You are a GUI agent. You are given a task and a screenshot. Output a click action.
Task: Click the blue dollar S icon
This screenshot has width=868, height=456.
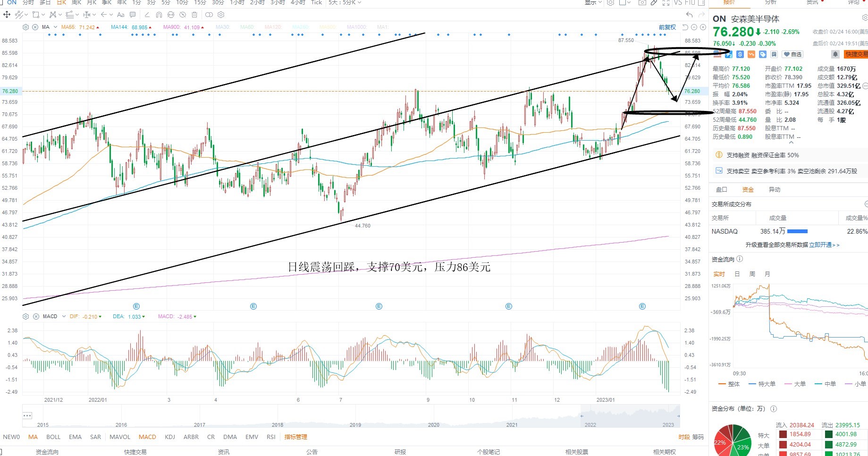tap(740, 54)
